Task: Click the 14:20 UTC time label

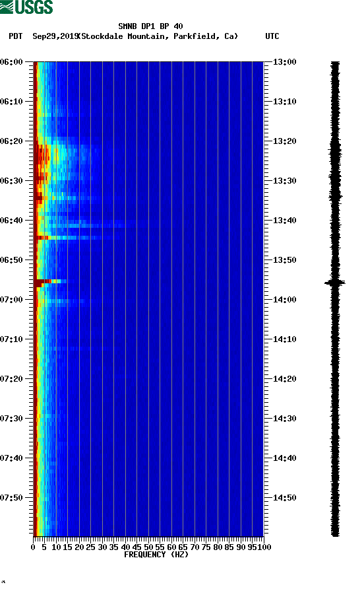Action: pyautogui.click(x=284, y=378)
